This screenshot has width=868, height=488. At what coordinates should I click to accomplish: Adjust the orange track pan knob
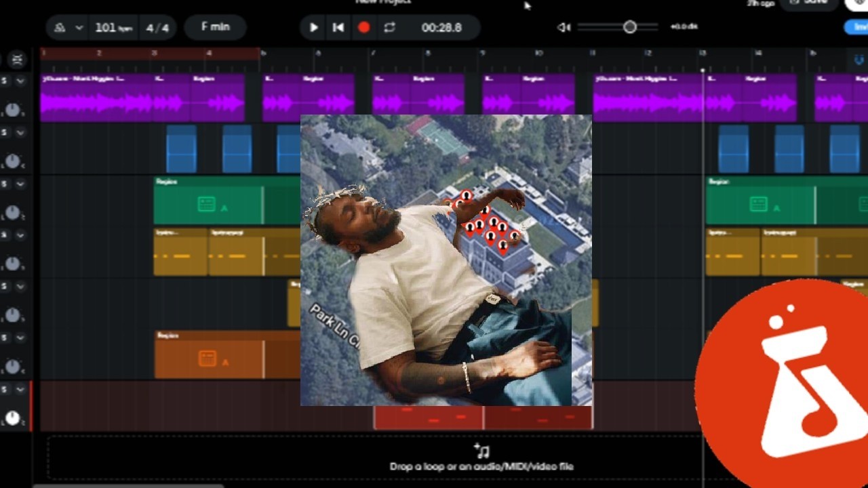tap(13, 367)
